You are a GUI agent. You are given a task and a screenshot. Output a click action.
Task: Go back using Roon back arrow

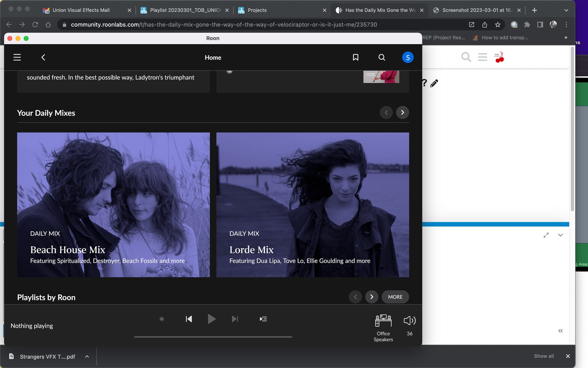pos(43,57)
